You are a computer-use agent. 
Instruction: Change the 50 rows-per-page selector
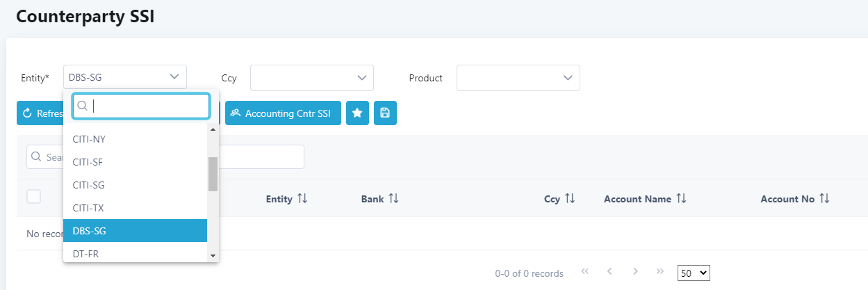pyautogui.click(x=694, y=273)
